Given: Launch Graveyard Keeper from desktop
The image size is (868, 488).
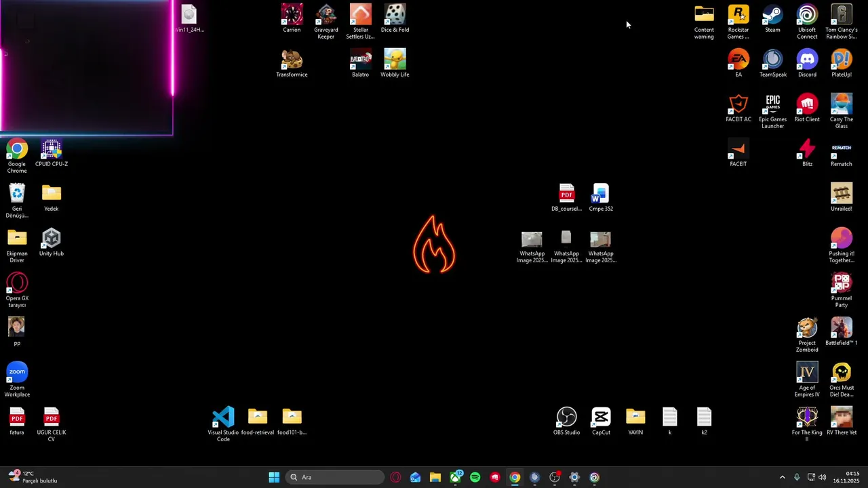Looking at the screenshot, I should [326, 22].
